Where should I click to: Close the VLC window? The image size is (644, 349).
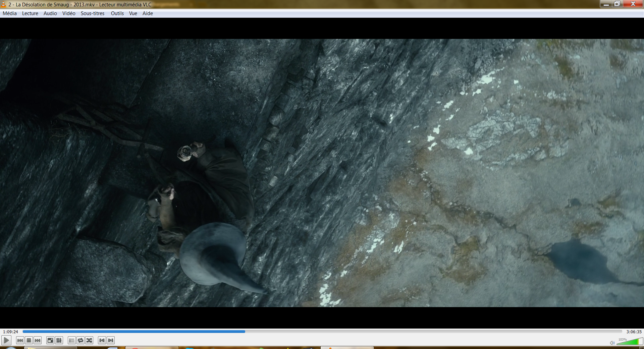pyautogui.click(x=633, y=4)
